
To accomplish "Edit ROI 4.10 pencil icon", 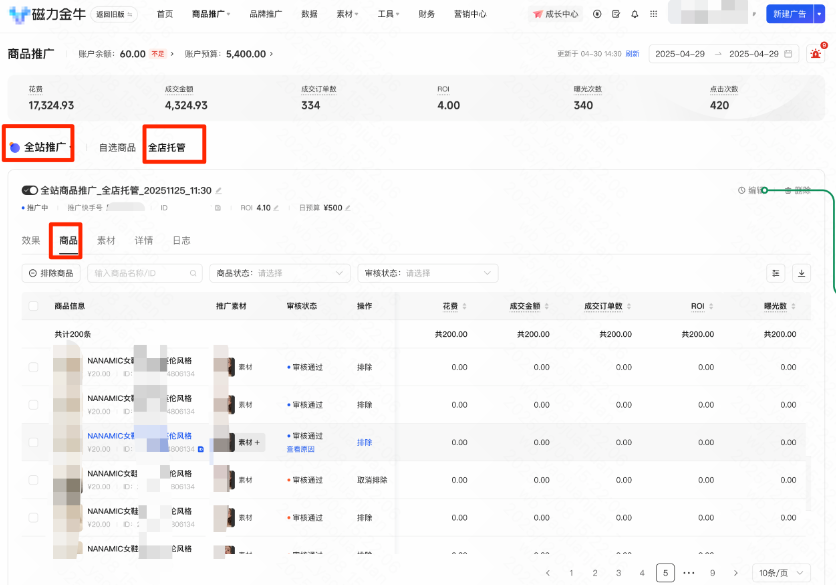I will click(x=276, y=208).
